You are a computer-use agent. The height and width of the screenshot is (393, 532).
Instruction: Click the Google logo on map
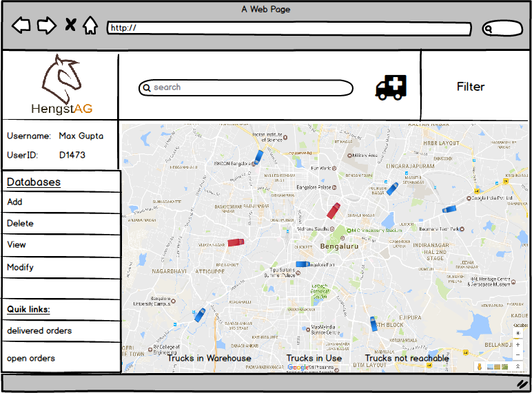point(298,368)
